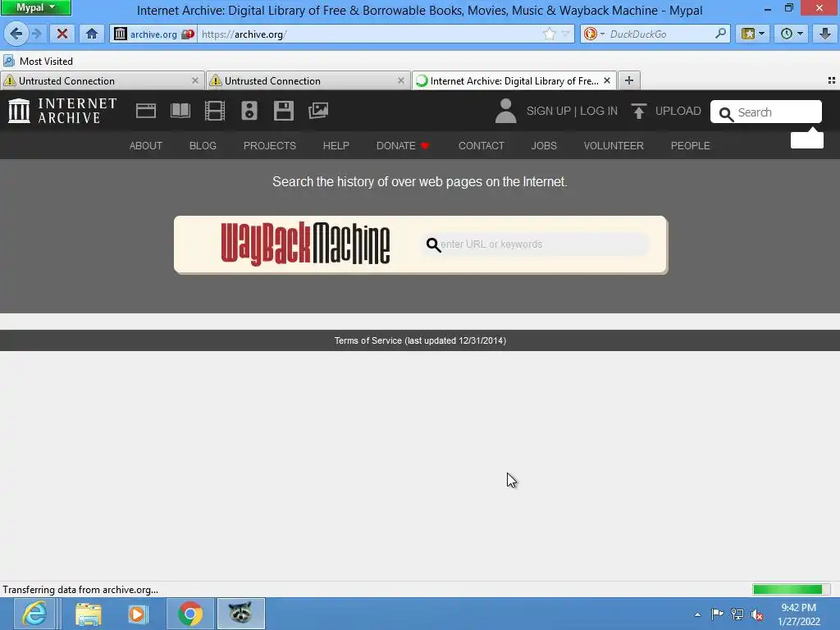Open the network status tray icon

click(x=737, y=614)
